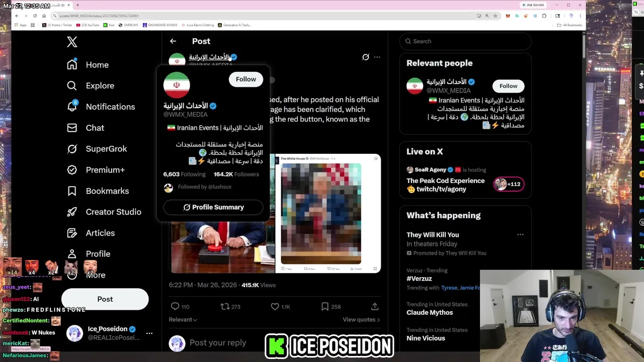Open Explore page

tap(91, 85)
